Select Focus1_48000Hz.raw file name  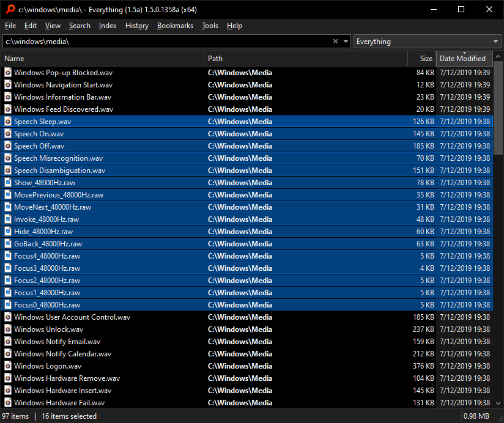tap(47, 293)
